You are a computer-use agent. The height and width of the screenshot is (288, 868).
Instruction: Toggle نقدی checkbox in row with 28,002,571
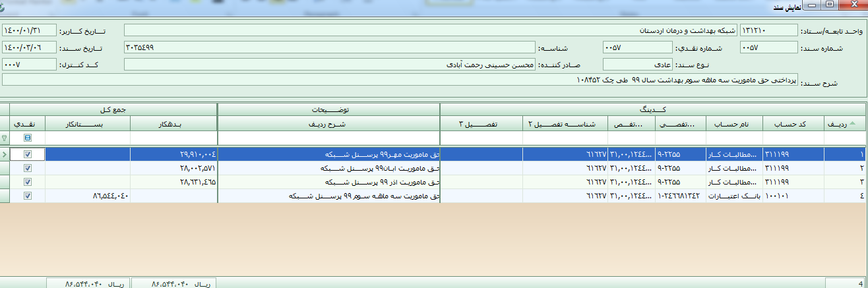[28, 168]
